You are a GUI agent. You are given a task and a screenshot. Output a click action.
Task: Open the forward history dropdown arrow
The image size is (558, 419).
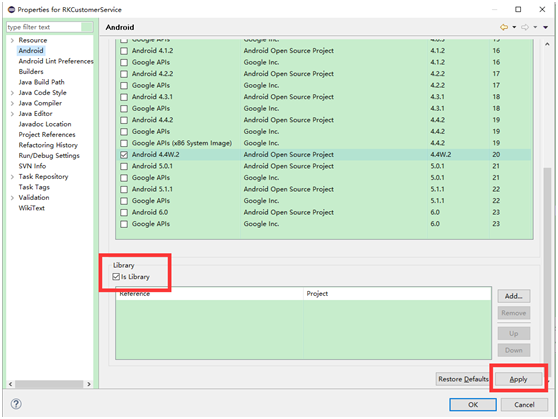535,27
